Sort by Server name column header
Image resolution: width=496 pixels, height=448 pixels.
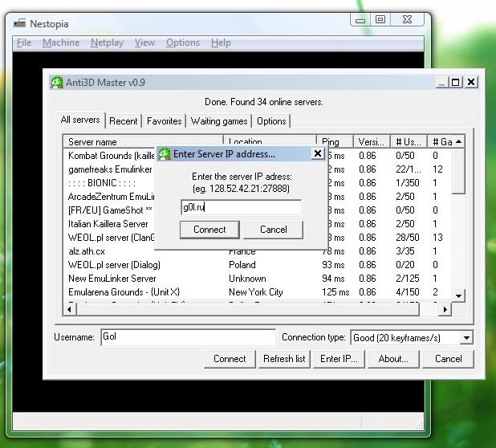[x=144, y=142]
